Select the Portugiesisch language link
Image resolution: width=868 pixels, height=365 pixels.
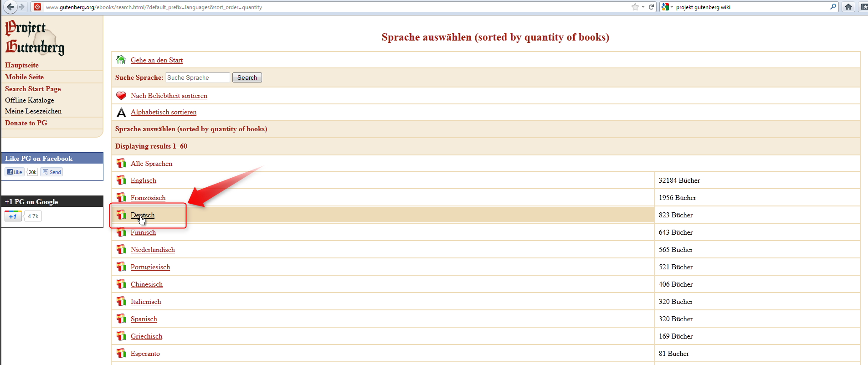[150, 267]
